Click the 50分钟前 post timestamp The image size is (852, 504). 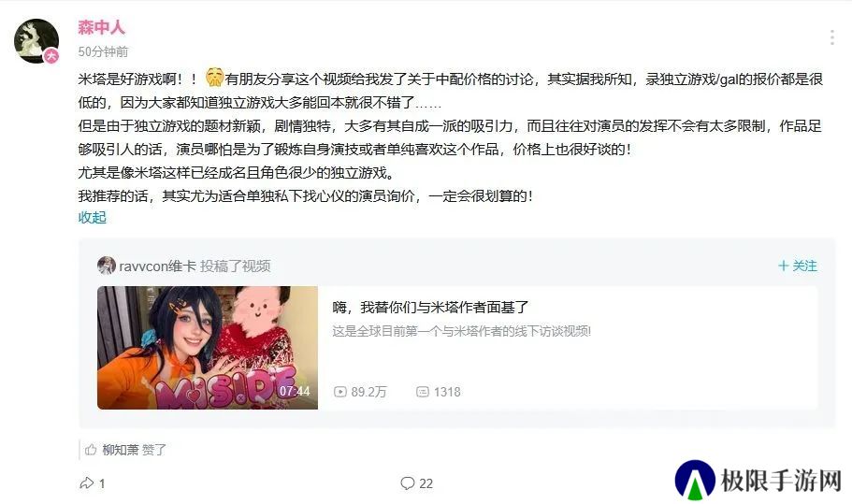[103, 51]
